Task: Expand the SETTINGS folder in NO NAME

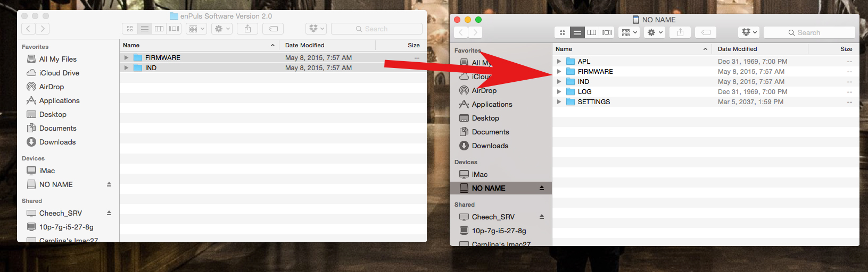Action: pyautogui.click(x=559, y=102)
